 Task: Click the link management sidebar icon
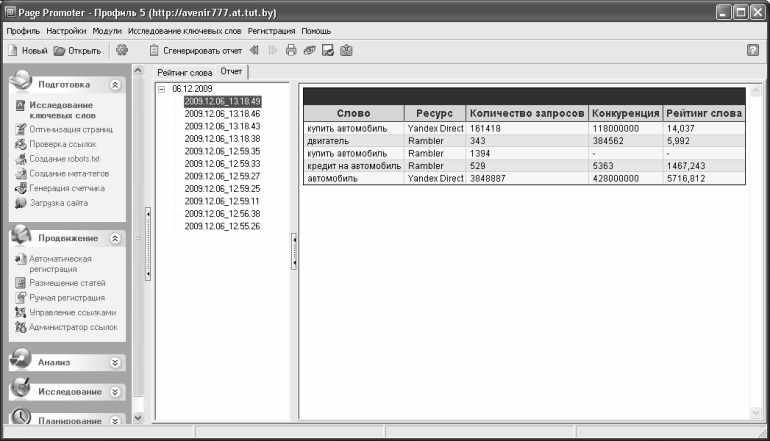point(20,312)
